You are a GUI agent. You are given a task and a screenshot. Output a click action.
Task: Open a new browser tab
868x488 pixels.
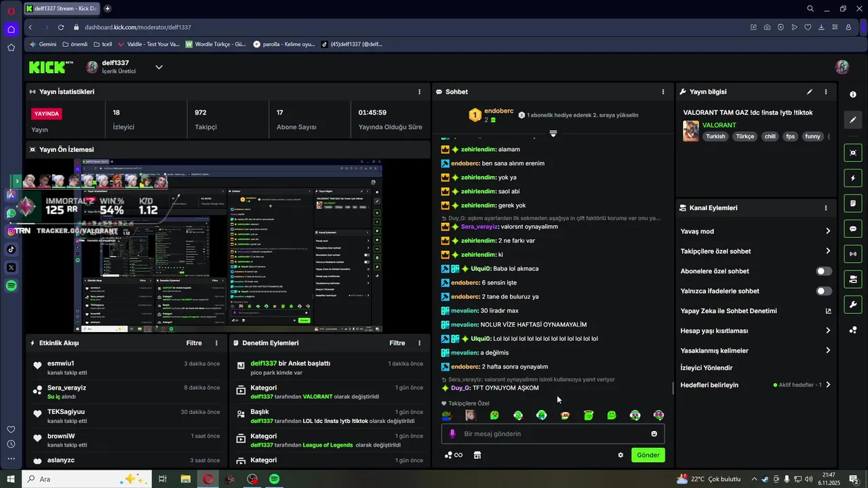[107, 9]
